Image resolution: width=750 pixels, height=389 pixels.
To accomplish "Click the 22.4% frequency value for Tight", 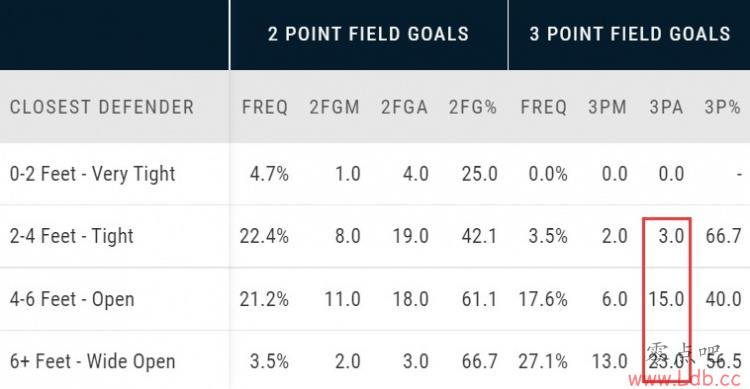I will click(x=264, y=236).
